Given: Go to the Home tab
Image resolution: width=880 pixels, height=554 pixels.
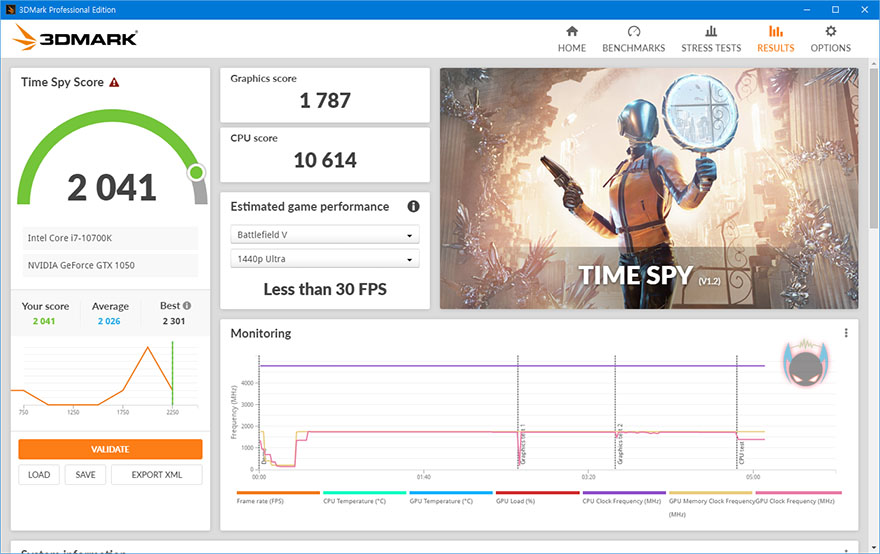Looking at the screenshot, I should [571, 39].
